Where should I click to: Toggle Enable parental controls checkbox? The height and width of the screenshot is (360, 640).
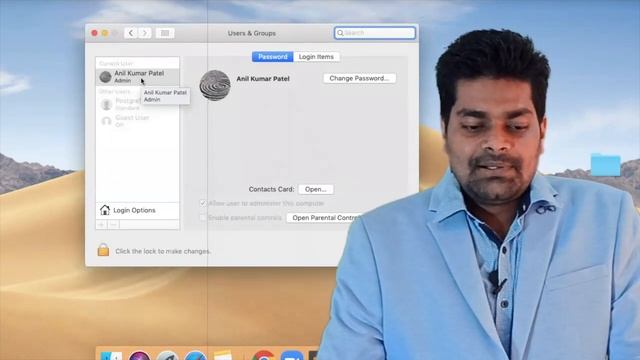click(x=202, y=218)
